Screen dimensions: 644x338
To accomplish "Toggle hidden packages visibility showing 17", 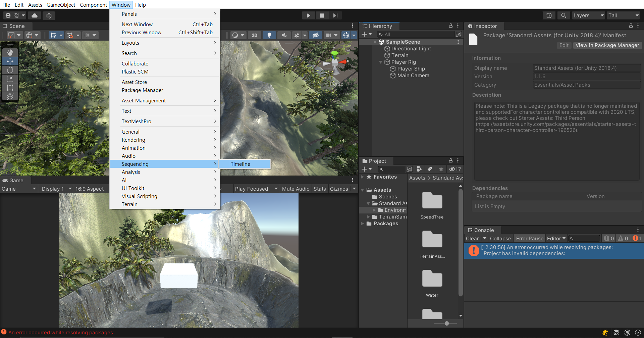I will (x=455, y=169).
